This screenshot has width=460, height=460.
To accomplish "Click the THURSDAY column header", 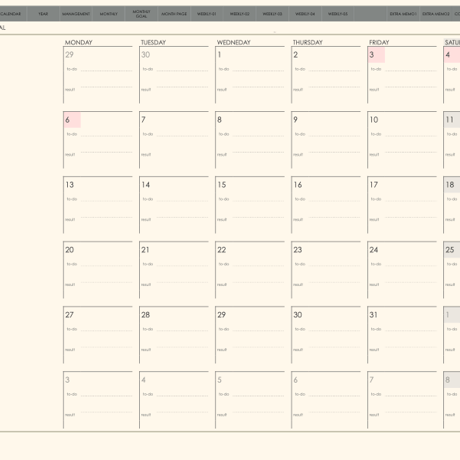I will point(308,42).
